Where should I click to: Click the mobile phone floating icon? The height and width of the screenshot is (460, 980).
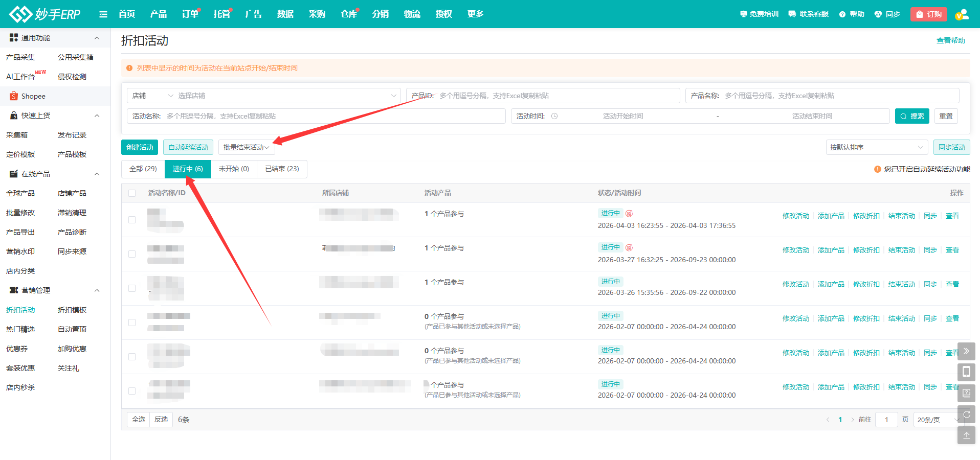click(966, 372)
